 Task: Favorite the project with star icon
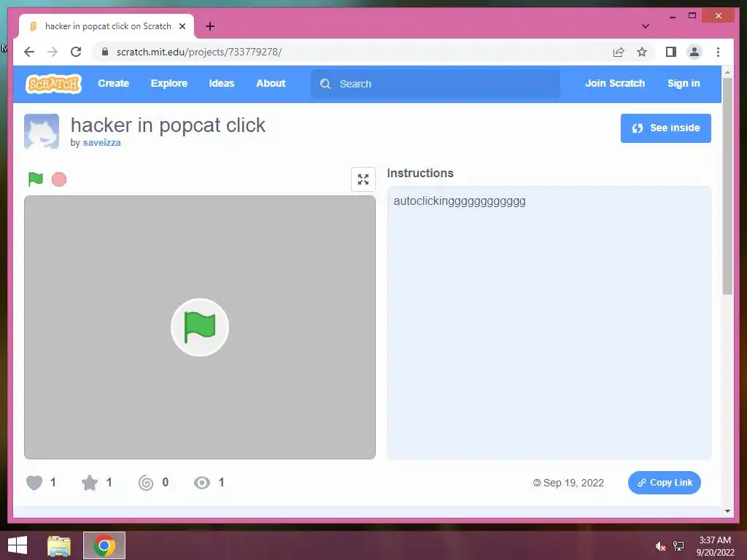(90, 483)
